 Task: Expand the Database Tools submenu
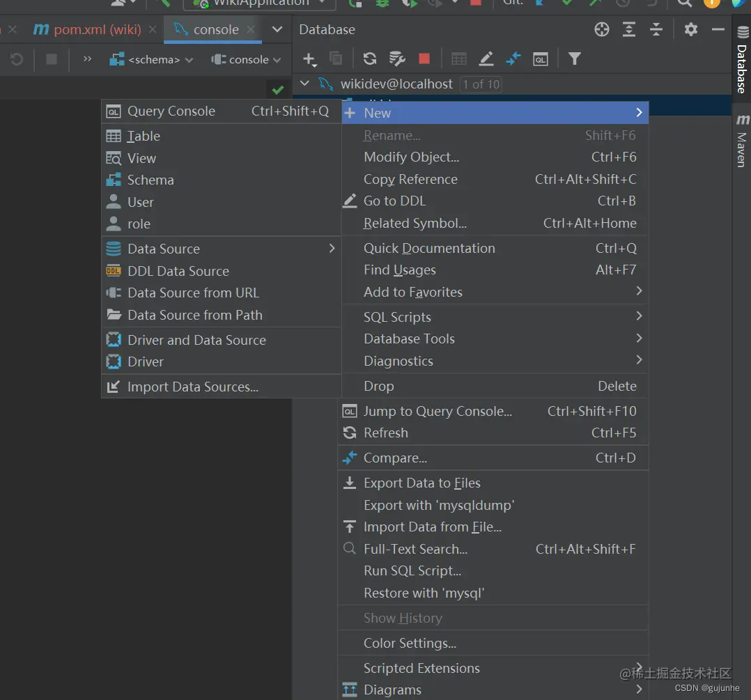(x=495, y=339)
